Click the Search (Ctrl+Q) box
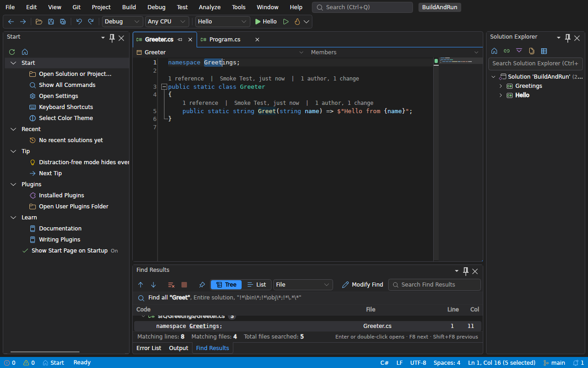The image size is (588, 368). pyautogui.click(x=362, y=7)
